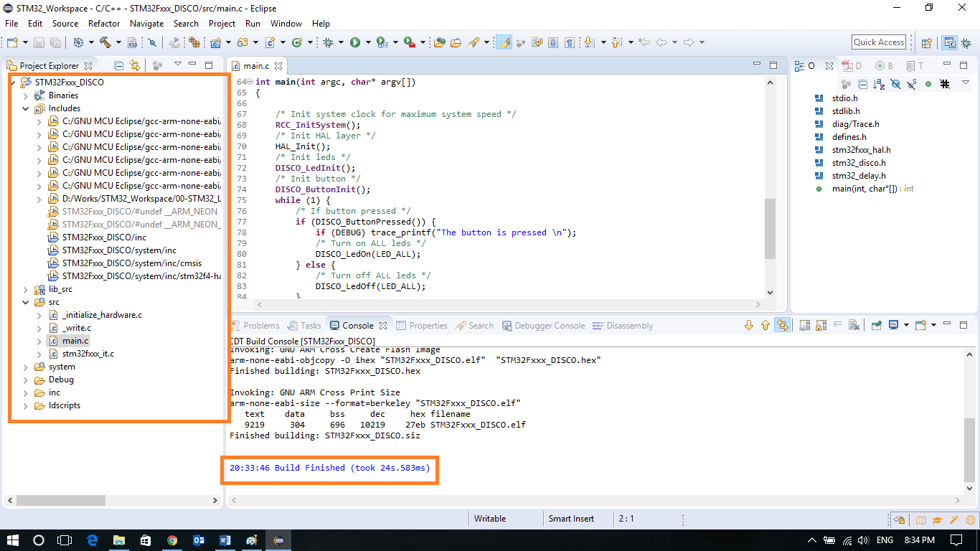Click the Build hammer icon
Image resolution: width=980 pixels, height=551 pixels.
(105, 42)
